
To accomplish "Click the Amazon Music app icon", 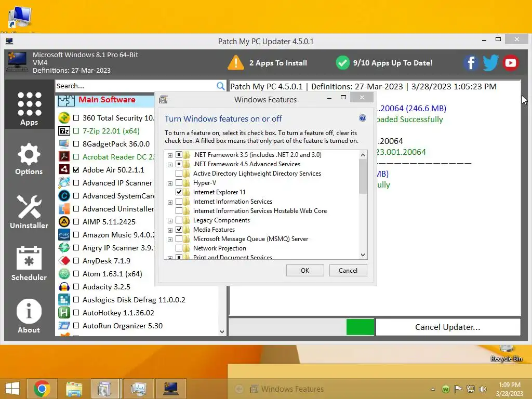I will tap(64, 234).
